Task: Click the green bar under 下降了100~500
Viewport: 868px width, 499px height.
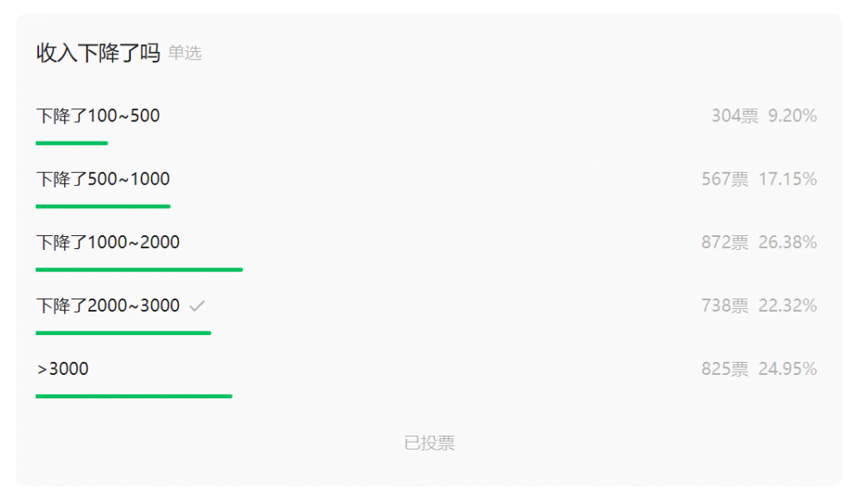Action: 71,143
